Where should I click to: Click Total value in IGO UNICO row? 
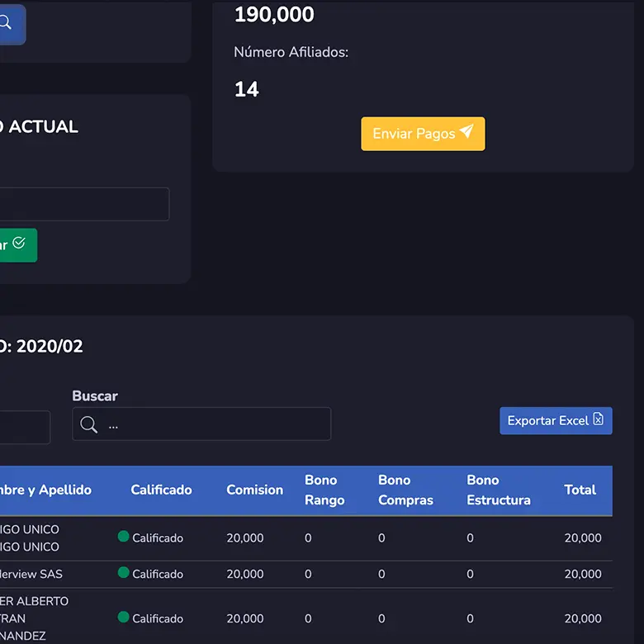(x=583, y=538)
